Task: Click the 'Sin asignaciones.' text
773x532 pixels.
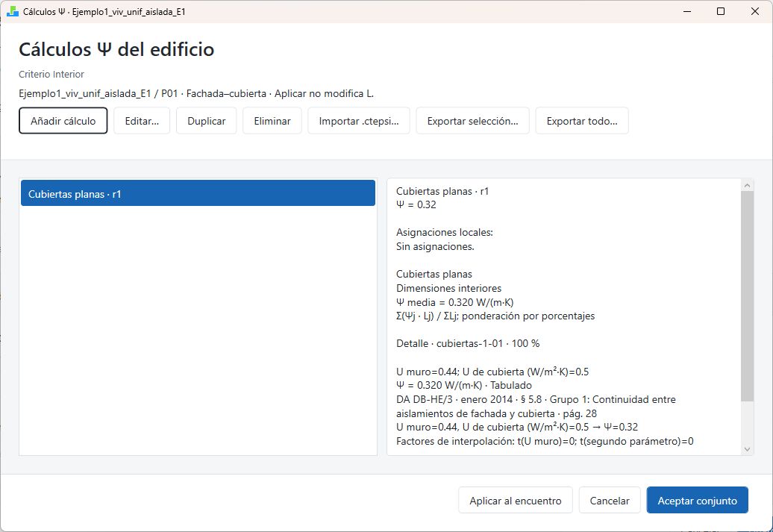Action: [x=435, y=246]
